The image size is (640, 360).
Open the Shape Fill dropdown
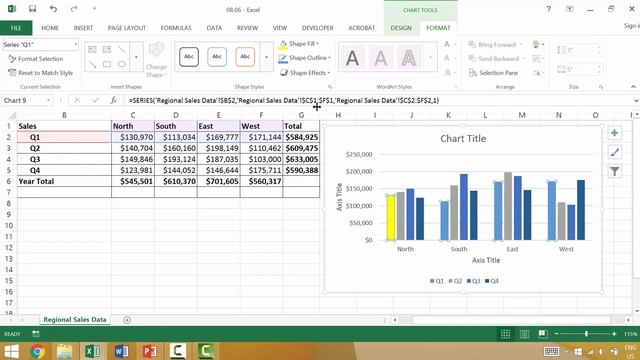tap(299, 44)
